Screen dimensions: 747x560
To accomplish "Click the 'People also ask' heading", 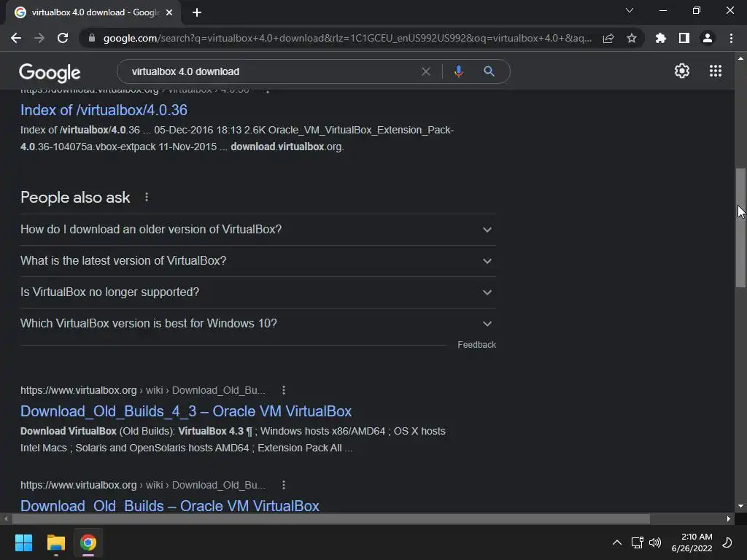I will 75,197.
